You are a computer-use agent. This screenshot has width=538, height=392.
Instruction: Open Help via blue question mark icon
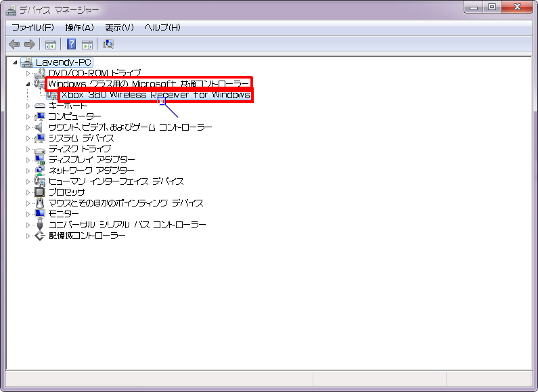click(71, 44)
